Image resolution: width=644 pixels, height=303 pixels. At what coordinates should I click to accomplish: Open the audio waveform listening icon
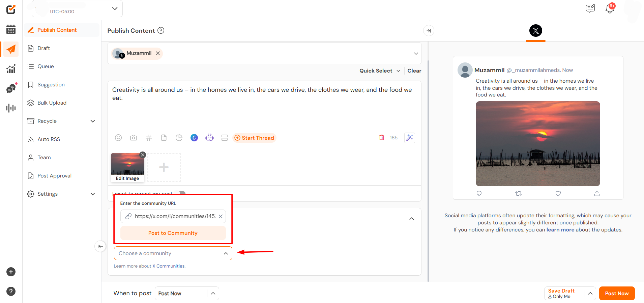[x=11, y=108]
